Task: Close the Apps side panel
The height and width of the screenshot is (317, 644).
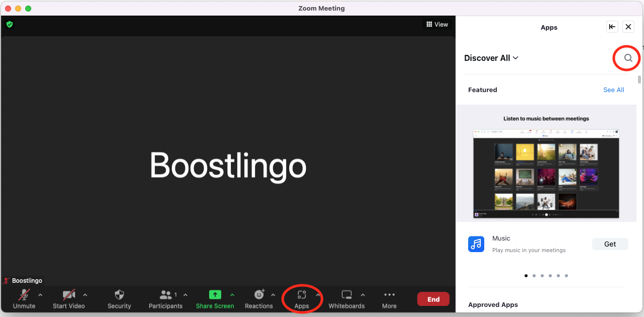Action: (x=628, y=27)
